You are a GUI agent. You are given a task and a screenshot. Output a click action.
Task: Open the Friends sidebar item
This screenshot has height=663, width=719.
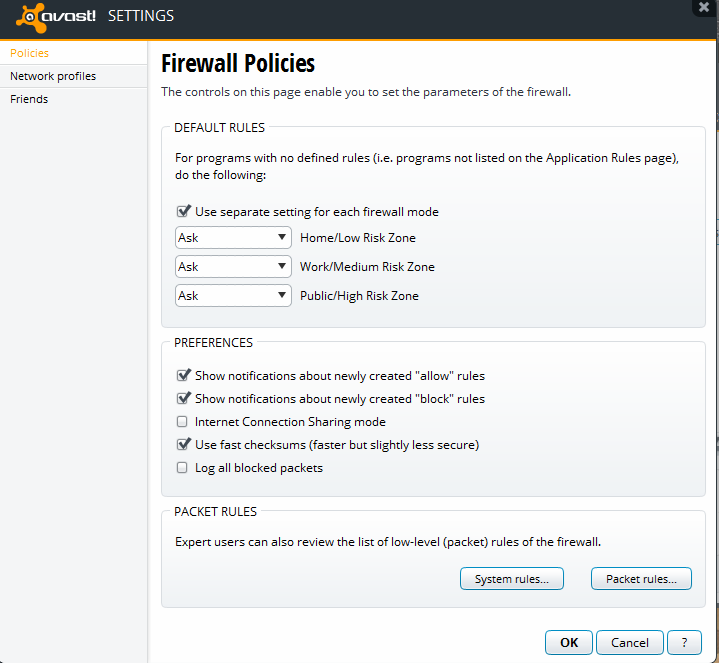pyautogui.click(x=29, y=99)
